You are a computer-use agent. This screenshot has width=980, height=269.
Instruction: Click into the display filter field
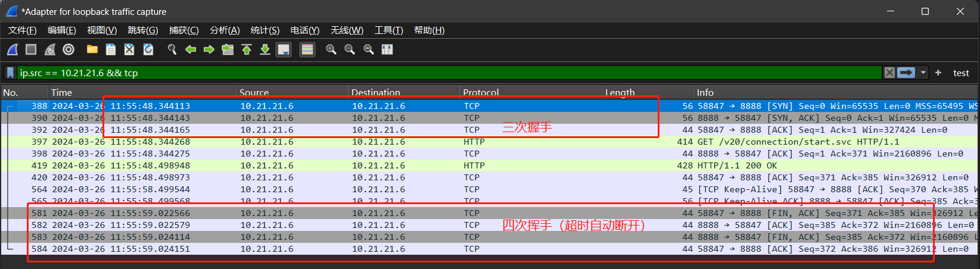(449, 73)
